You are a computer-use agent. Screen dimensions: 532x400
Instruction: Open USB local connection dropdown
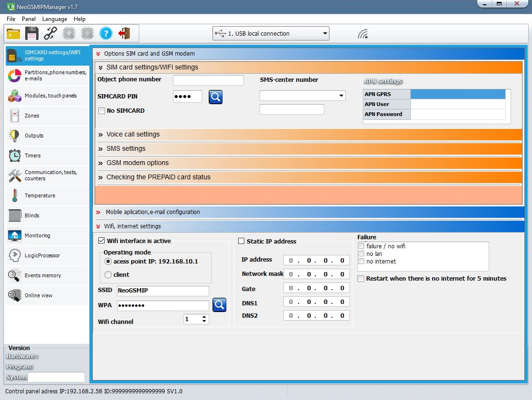[325, 34]
